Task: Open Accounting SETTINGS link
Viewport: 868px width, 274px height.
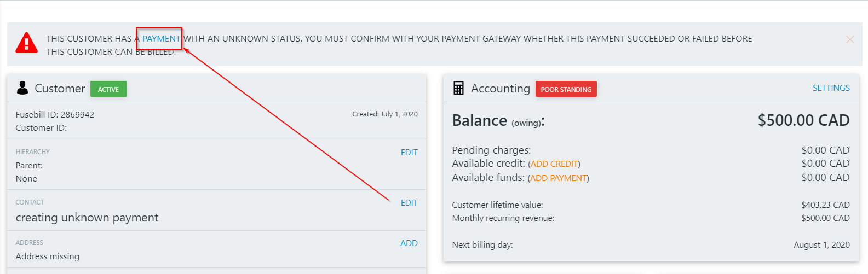Action: (x=831, y=88)
